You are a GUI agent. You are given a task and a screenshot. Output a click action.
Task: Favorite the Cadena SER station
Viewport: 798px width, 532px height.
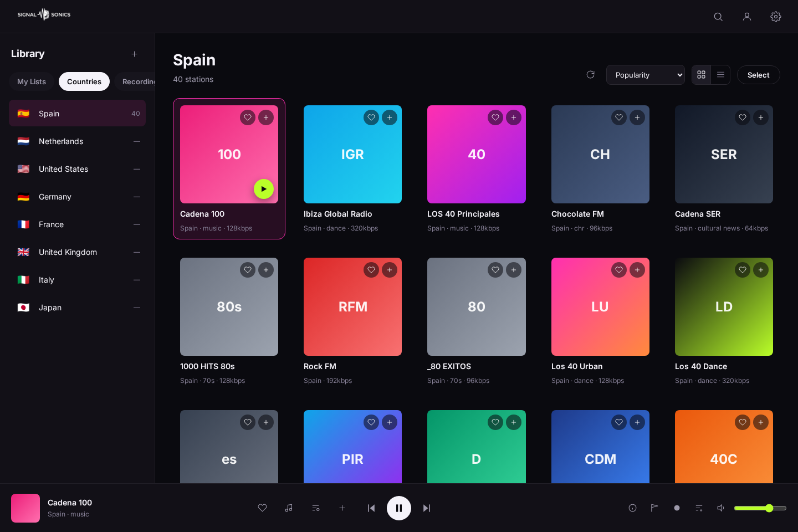[743, 117]
